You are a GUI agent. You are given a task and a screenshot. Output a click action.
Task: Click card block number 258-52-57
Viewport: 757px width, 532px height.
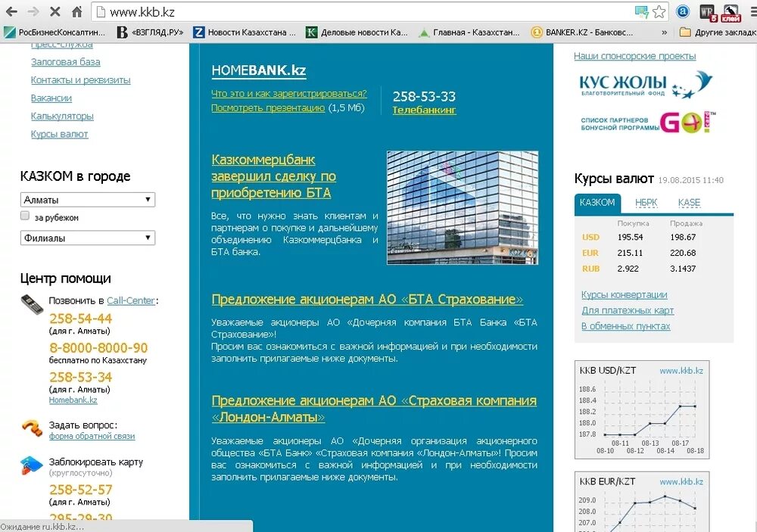[81, 490]
